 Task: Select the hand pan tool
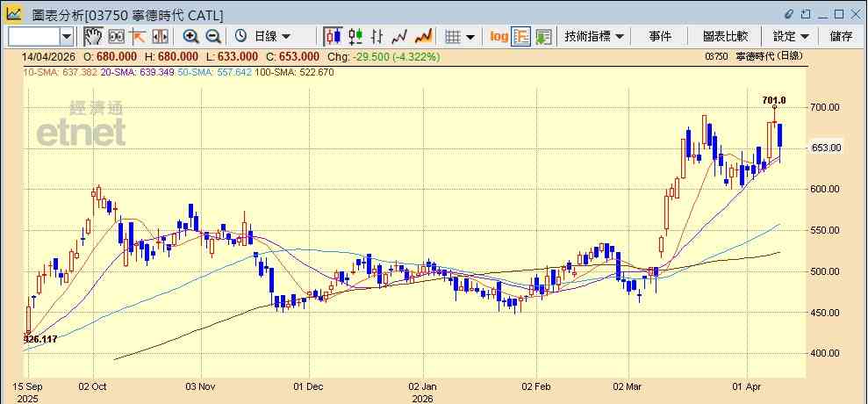(x=94, y=37)
